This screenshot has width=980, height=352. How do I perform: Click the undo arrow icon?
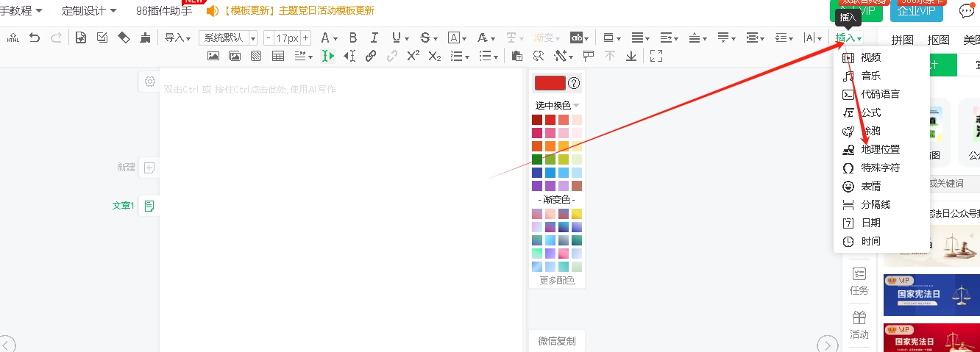pyautogui.click(x=35, y=37)
